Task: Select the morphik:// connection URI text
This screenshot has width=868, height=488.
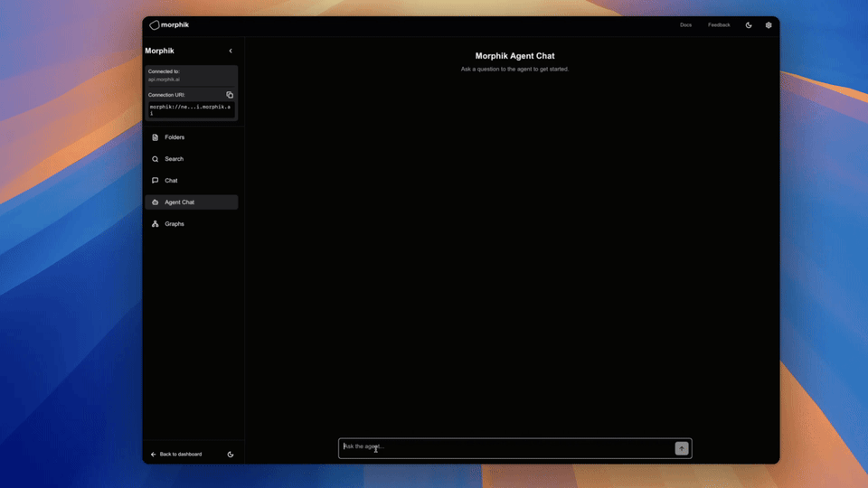Action: coord(191,109)
